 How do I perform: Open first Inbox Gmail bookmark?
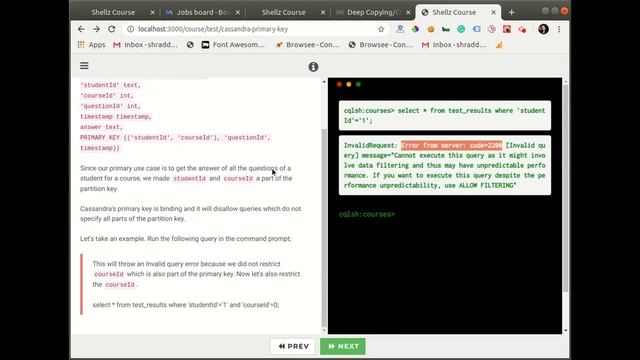pyautogui.click(x=145, y=44)
